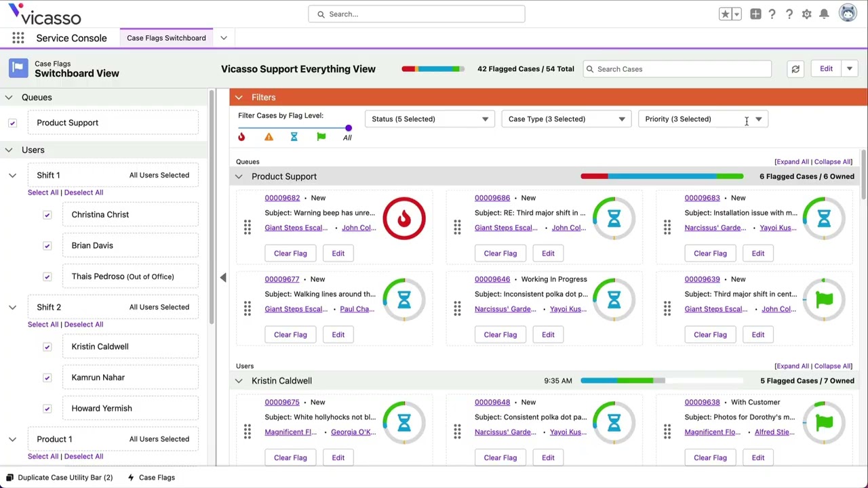Collapse the Product Support queue cases
Image resolution: width=868 pixels, height=488 pixels.
coord(239,176)
